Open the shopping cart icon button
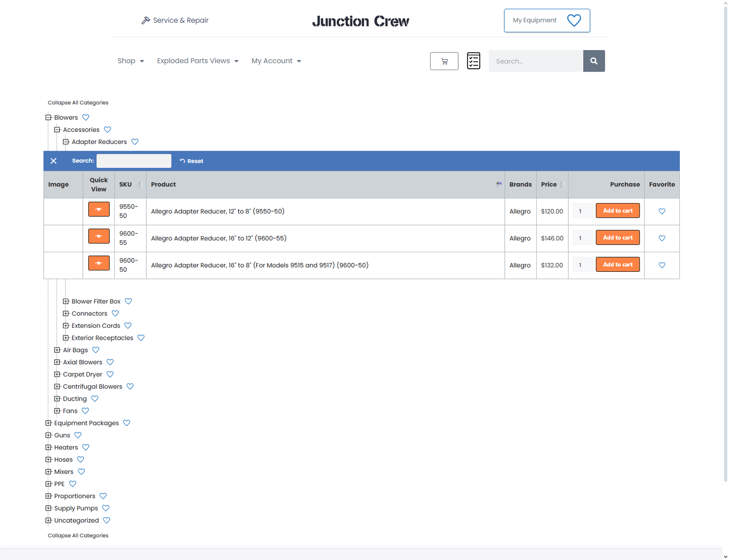Image resolution: width=729 pixels, height=560 pixels. click(444, 61)
